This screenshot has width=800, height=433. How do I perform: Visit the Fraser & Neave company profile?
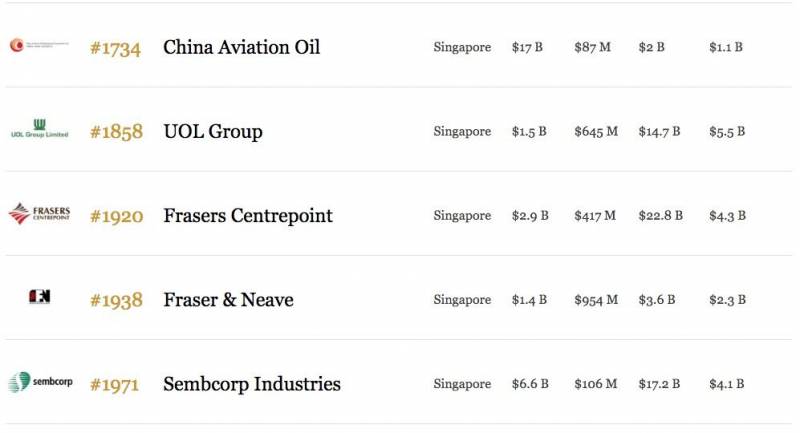(x=228, y=299)
